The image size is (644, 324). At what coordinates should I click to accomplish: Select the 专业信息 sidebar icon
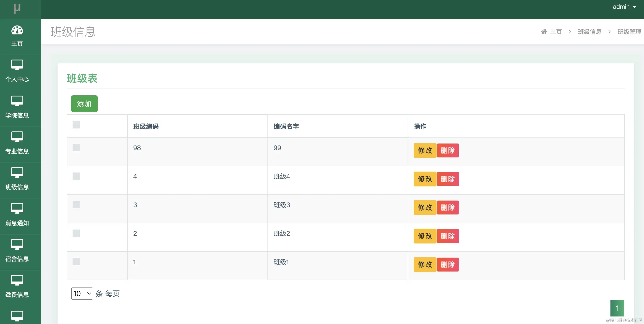17,137
